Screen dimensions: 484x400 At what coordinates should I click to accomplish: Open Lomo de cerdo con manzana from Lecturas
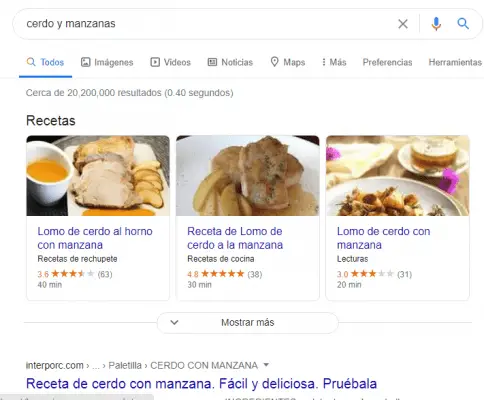pos(383,238)
